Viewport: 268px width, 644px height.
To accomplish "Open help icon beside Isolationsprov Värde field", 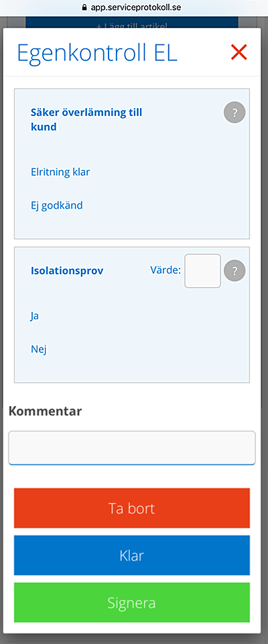I will pyautogui.click(x=234, y=271).
